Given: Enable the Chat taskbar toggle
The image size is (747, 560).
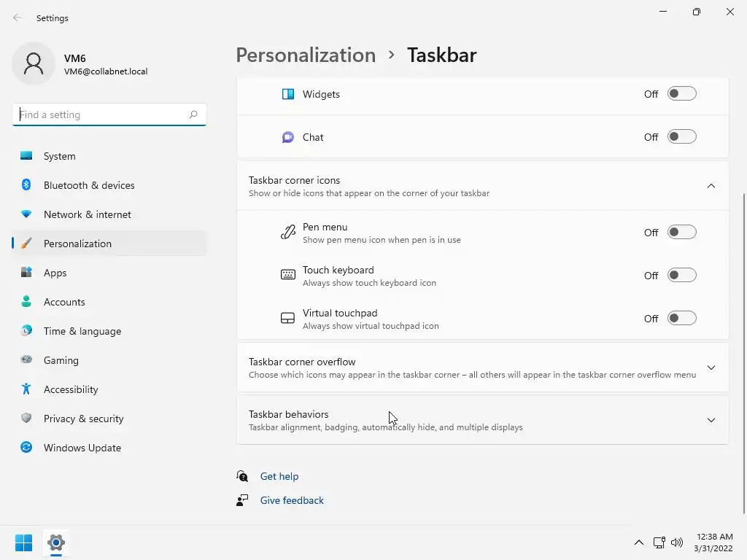Looking at the screenshot, I should click(682, 137).
